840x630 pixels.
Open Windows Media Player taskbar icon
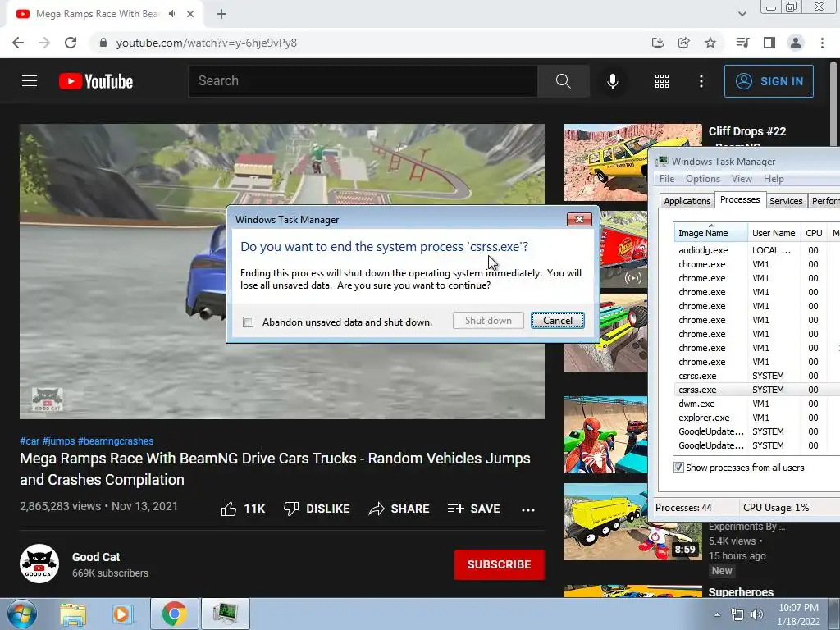[121, 614]
